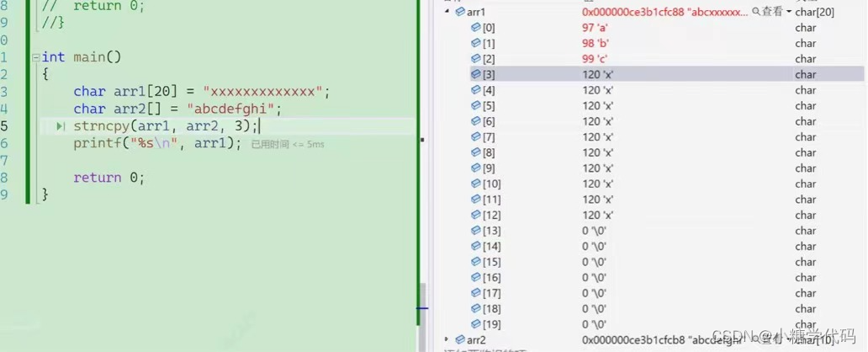Click the cube icon for element [16]
The height and width of the screenshot is (352, 868).
pyautogui.click(x=475, y=277)
